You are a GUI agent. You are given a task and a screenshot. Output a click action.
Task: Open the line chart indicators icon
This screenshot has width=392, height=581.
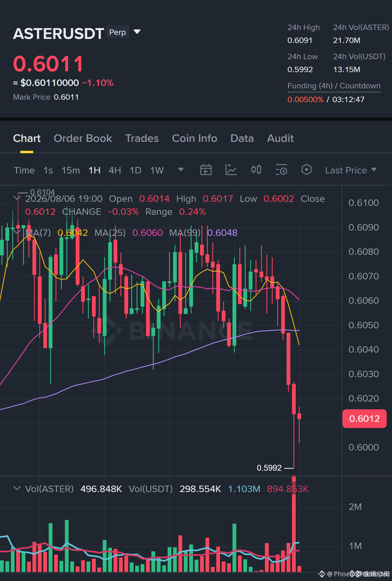coord(231,170)
